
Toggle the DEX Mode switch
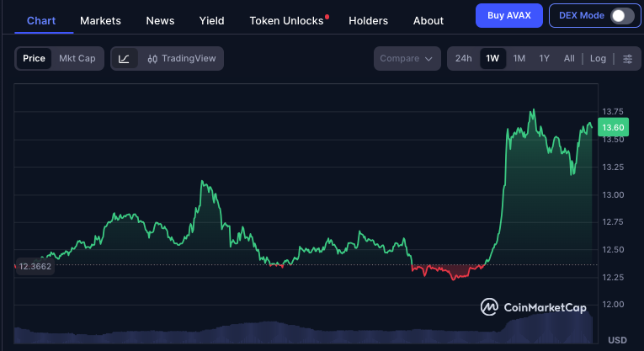pyautogui.click(x=621, y=16)
